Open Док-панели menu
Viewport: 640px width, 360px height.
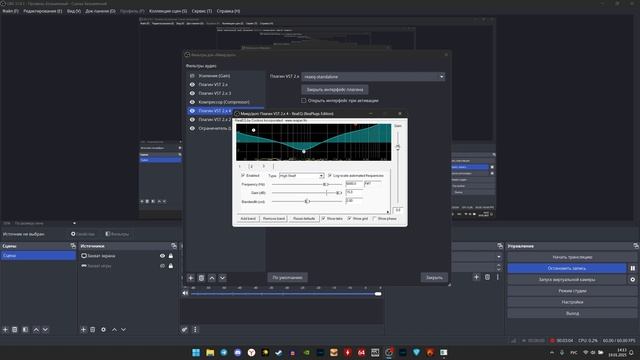[100, 11]
